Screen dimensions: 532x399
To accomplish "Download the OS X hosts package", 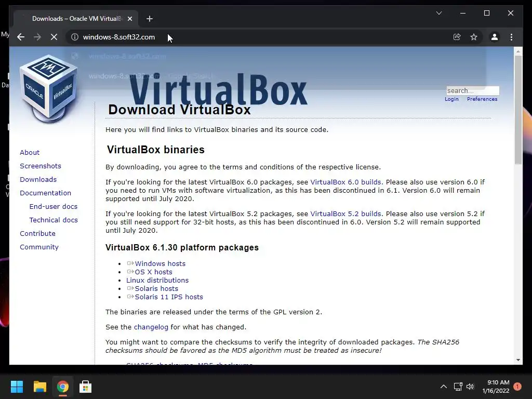I will tap(153, 272).
